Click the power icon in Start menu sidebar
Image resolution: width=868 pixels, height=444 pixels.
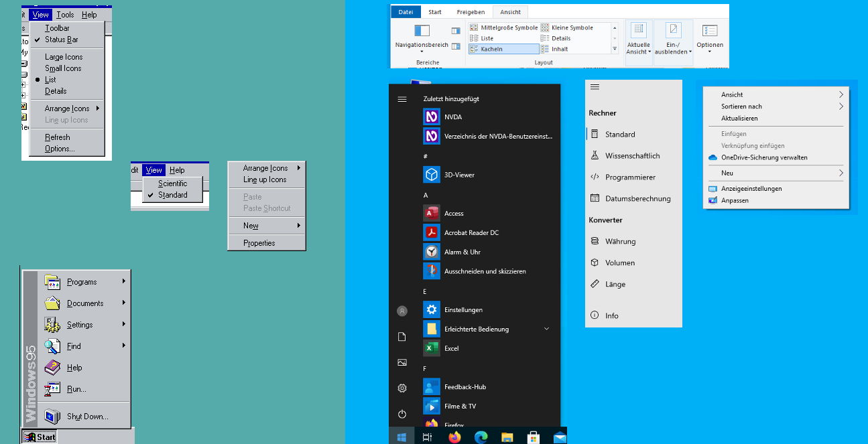[402, 414]
